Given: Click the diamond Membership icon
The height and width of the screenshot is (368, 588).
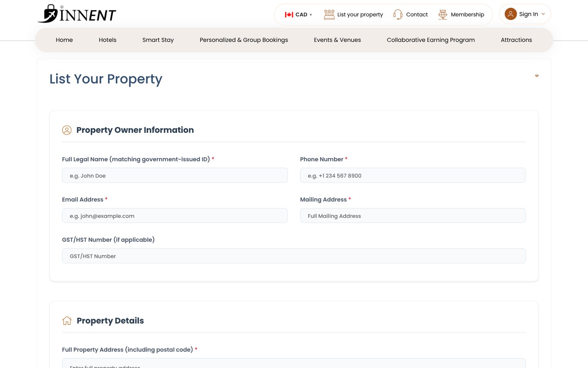Looking at the screenshot, I should [x=443, y=14].
